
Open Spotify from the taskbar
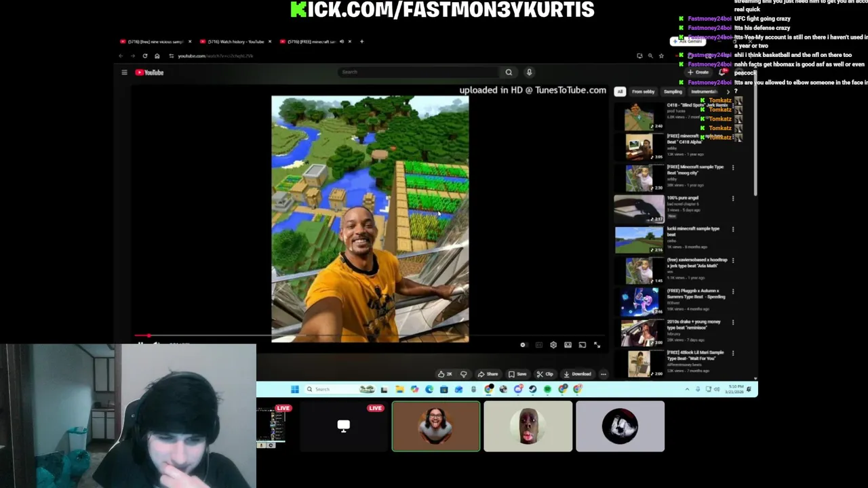[547, 389]
